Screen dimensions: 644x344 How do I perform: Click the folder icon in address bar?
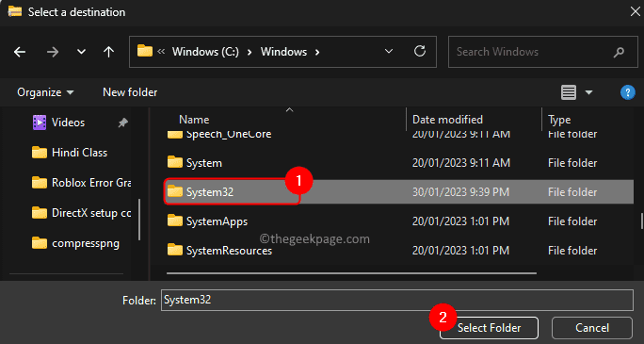[x=145, y=51]
